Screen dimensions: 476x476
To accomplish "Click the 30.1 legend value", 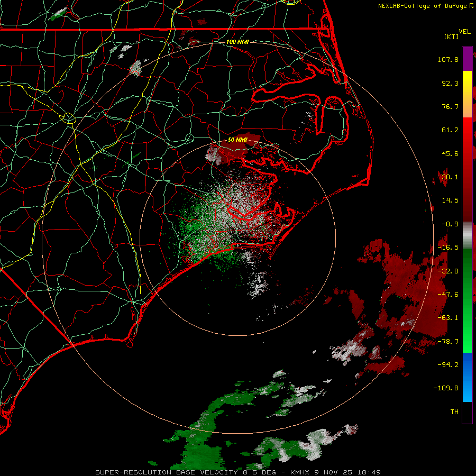I will coord(450,177).
